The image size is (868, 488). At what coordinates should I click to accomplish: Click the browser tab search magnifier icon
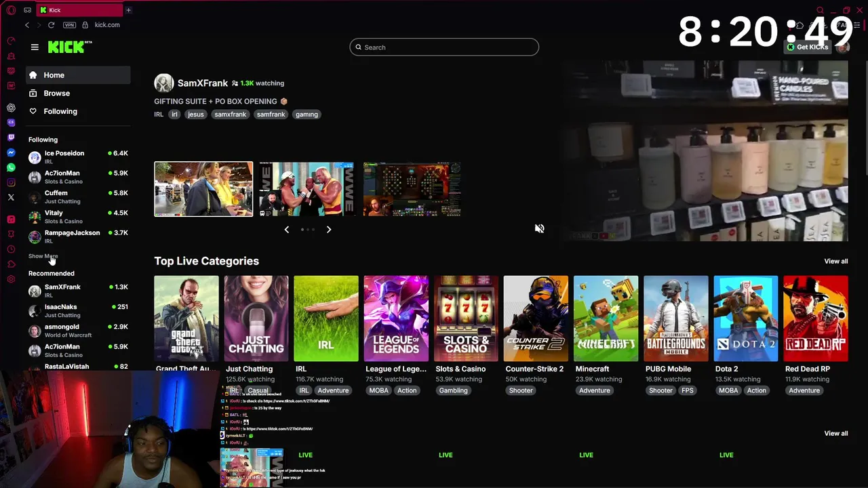pos(820,10)
